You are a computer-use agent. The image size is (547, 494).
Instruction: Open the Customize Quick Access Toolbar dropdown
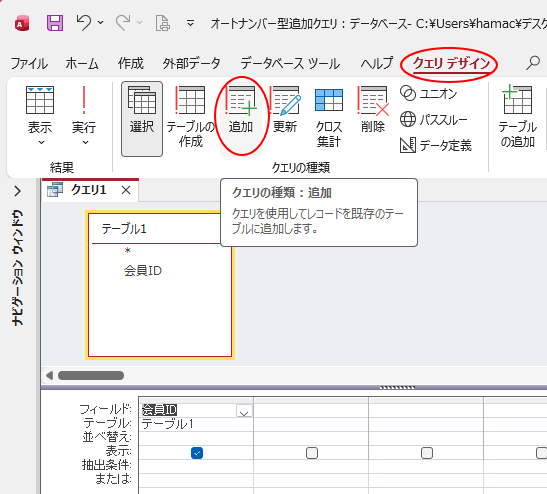[x=190, y=23]
